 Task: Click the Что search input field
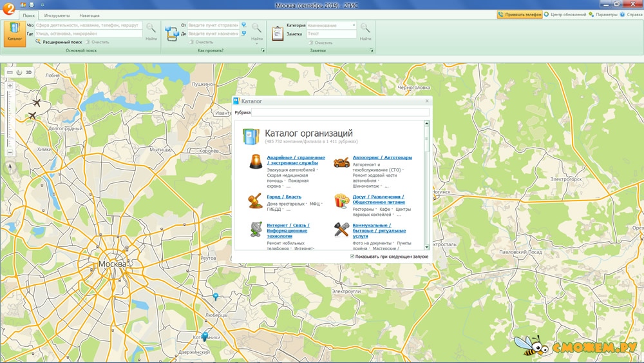[88, 25]
